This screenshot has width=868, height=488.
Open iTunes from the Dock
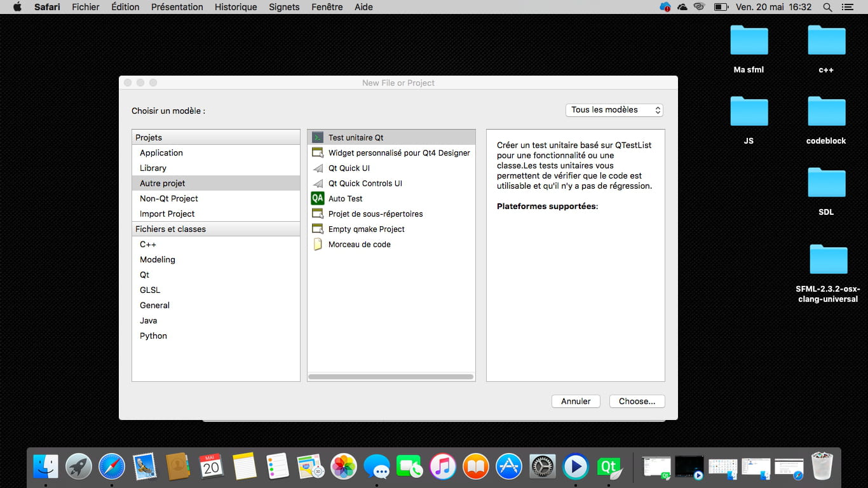click(x=443, y=468)
